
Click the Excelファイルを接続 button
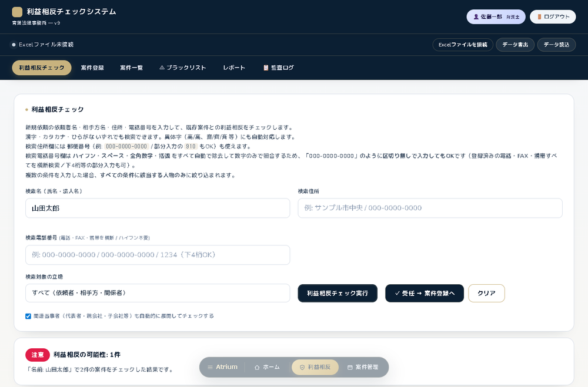(463, 45)
